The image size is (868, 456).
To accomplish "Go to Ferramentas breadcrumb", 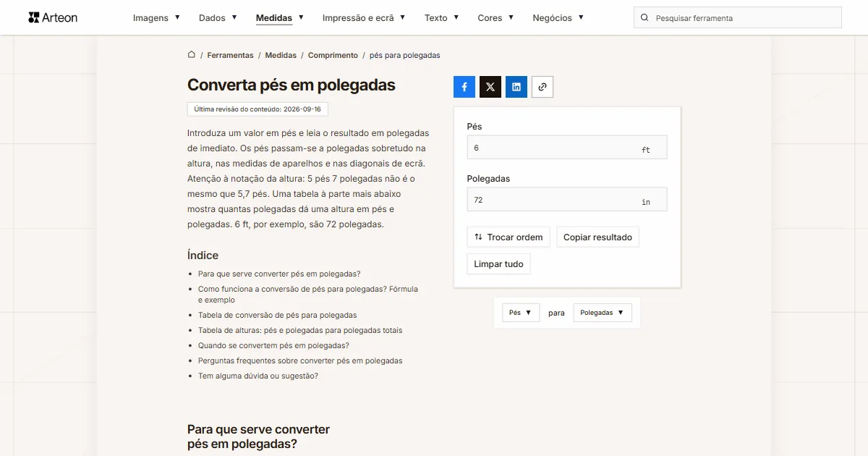I will (230, 55).
